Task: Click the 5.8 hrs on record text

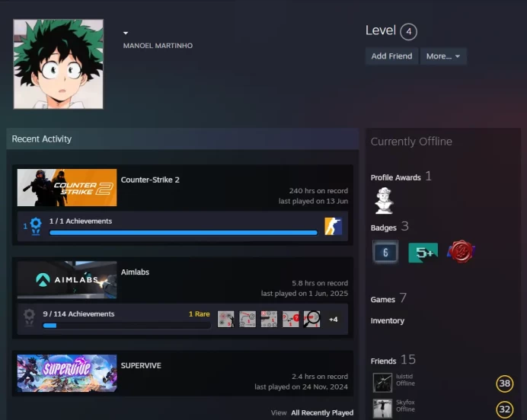Action: click(320, 283)
